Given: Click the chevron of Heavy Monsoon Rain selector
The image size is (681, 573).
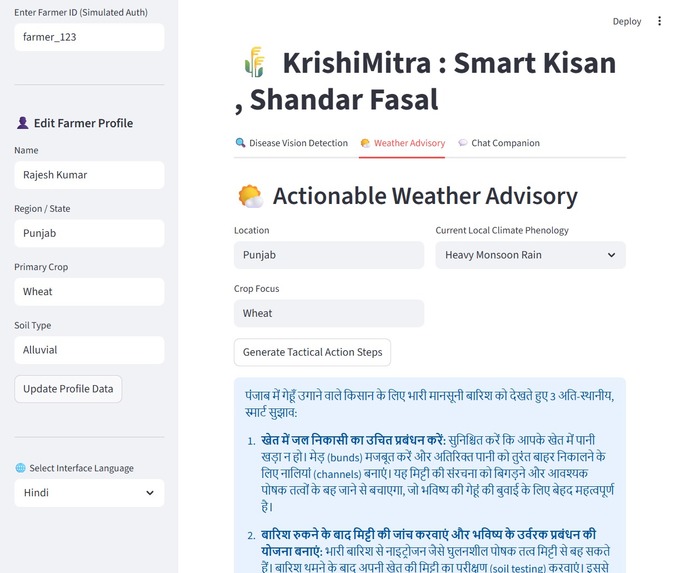Looking at the screenshot, I should [x=611, y=255].
